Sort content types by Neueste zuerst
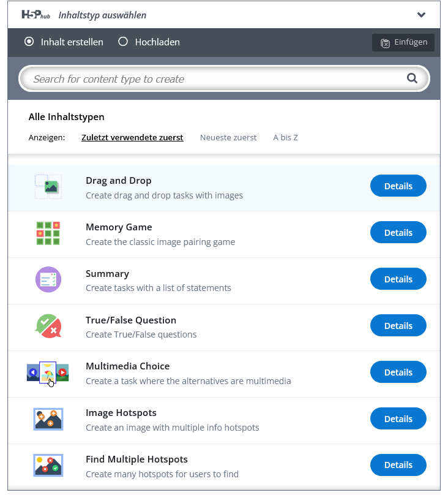Viewport: 448px width, 495px height. tap(228, 138)
